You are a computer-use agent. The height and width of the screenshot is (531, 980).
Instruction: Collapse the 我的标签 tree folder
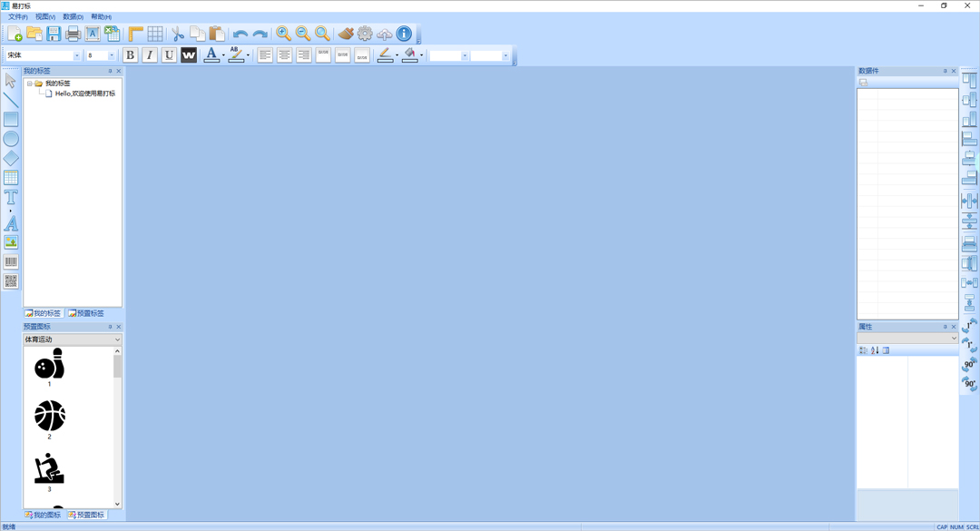click(29, 84)
